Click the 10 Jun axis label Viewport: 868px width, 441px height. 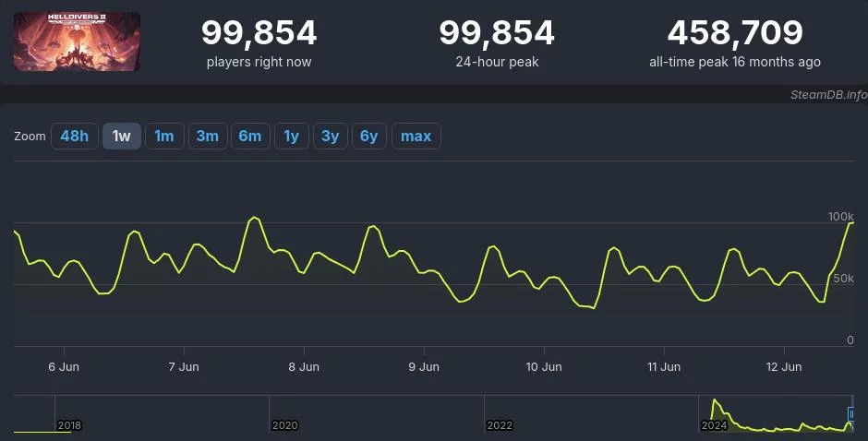click(544, 367)
